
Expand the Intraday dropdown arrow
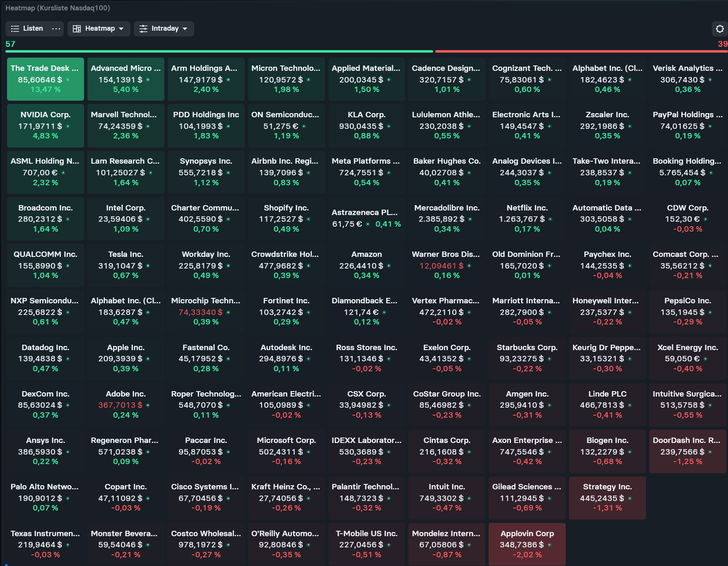tap(185, 29)
